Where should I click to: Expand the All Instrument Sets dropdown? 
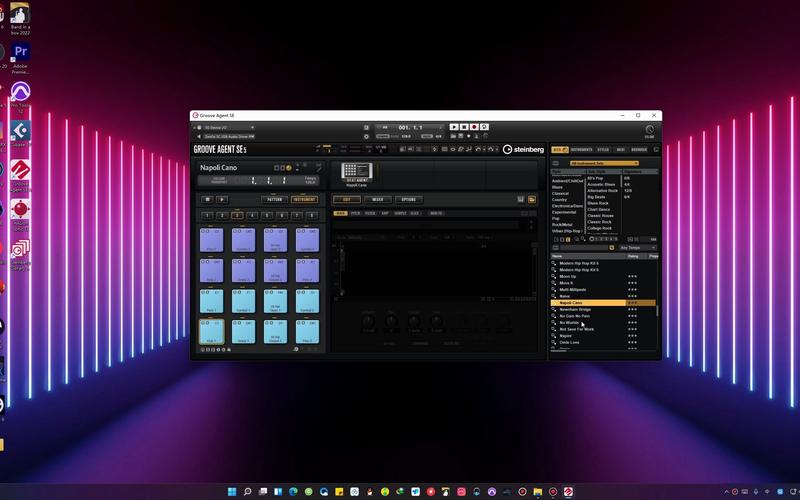coord(604,163)
